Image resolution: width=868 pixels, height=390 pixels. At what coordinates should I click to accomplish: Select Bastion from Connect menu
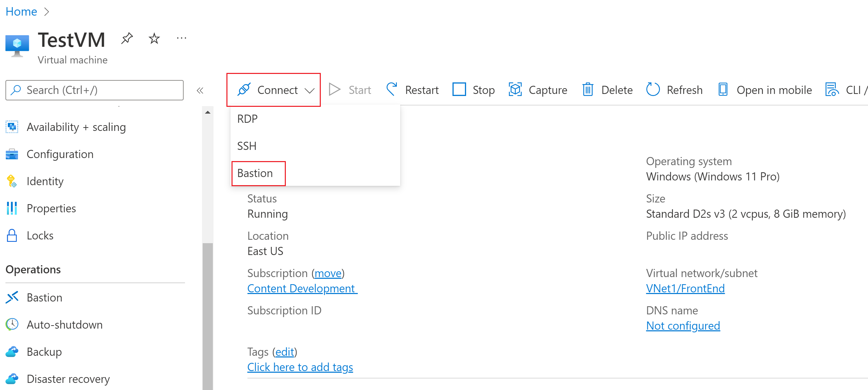point(255,173)
